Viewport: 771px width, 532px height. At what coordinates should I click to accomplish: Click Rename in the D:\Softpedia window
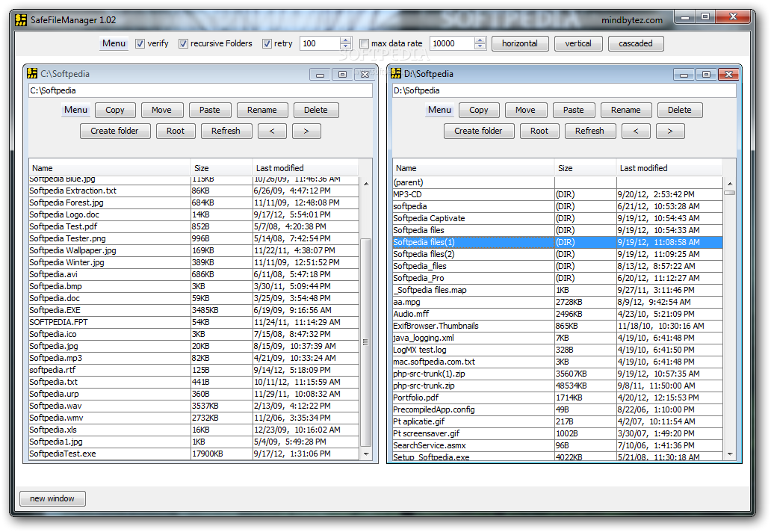(x=626, y=110)
